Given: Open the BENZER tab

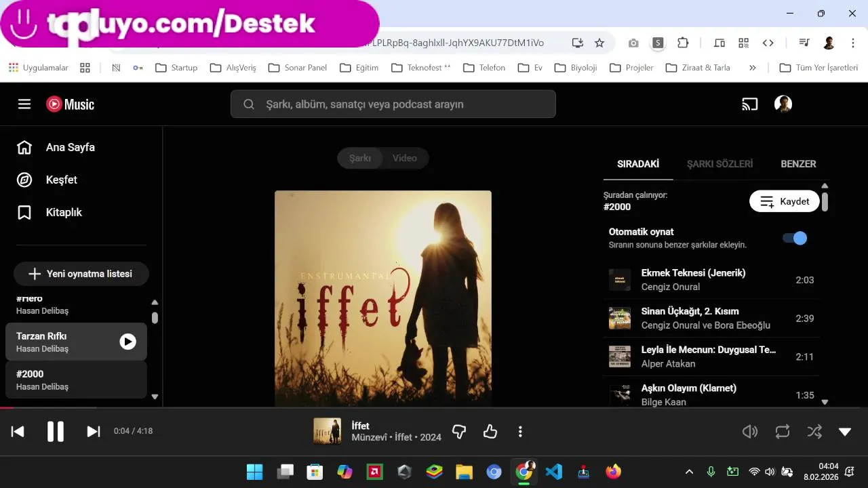Looking at the screenshot, I should (x=798, y=164).
